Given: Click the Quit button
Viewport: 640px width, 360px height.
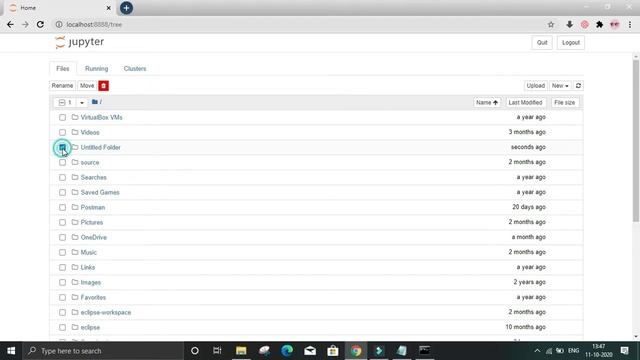Looking at the screenshot, I should pos(542,42).
